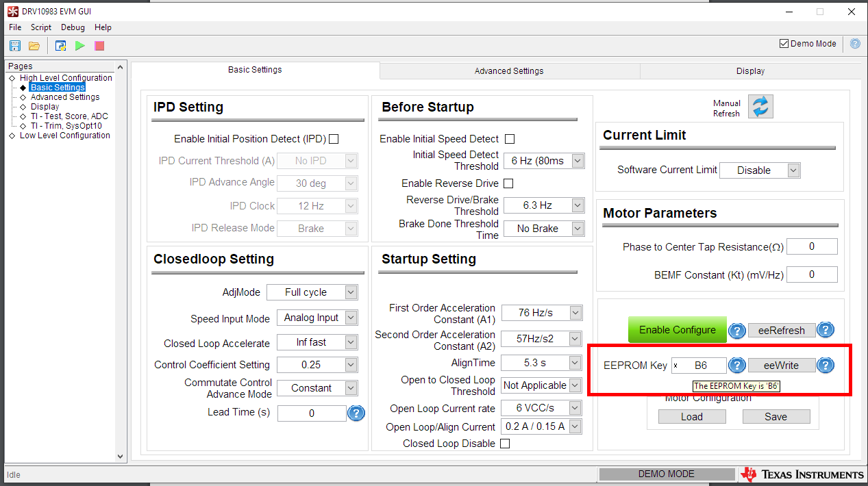Image resolution: width=868 pixels, height=486 pixels.
Task: Select High Level Configuration tree node
Action: click(x=66, y=78)
